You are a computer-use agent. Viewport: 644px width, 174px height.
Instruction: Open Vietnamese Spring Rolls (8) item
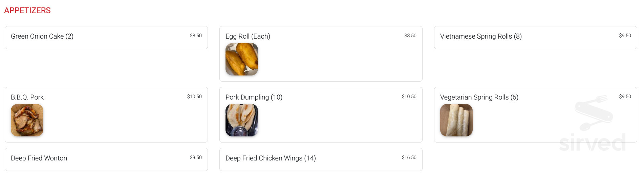[480, 37]
